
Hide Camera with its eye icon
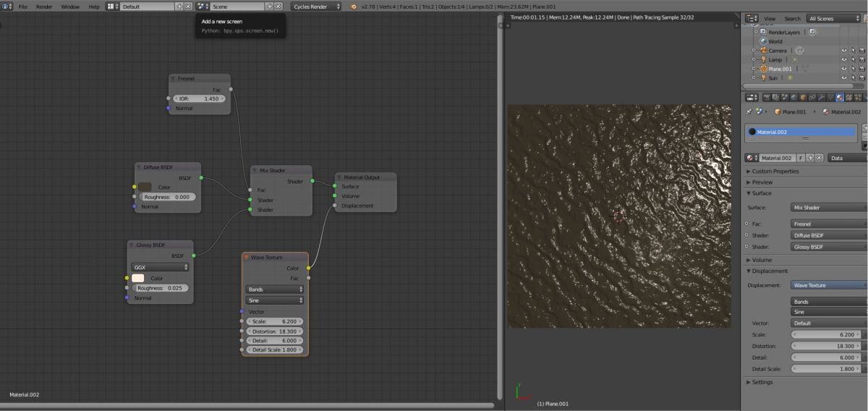843,51
